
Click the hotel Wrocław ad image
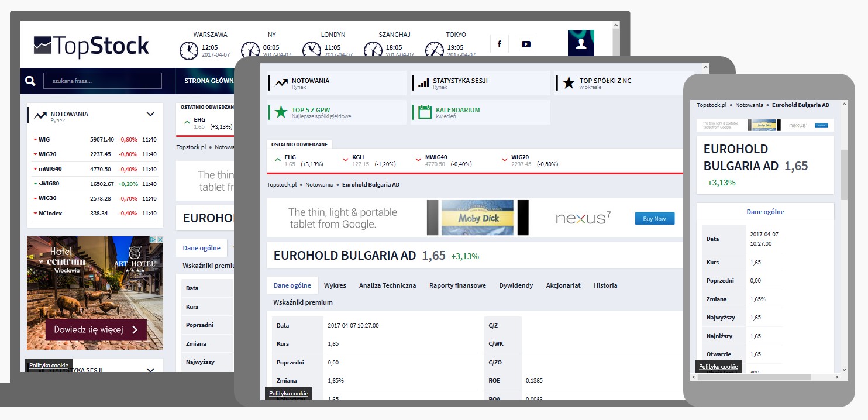95,292
